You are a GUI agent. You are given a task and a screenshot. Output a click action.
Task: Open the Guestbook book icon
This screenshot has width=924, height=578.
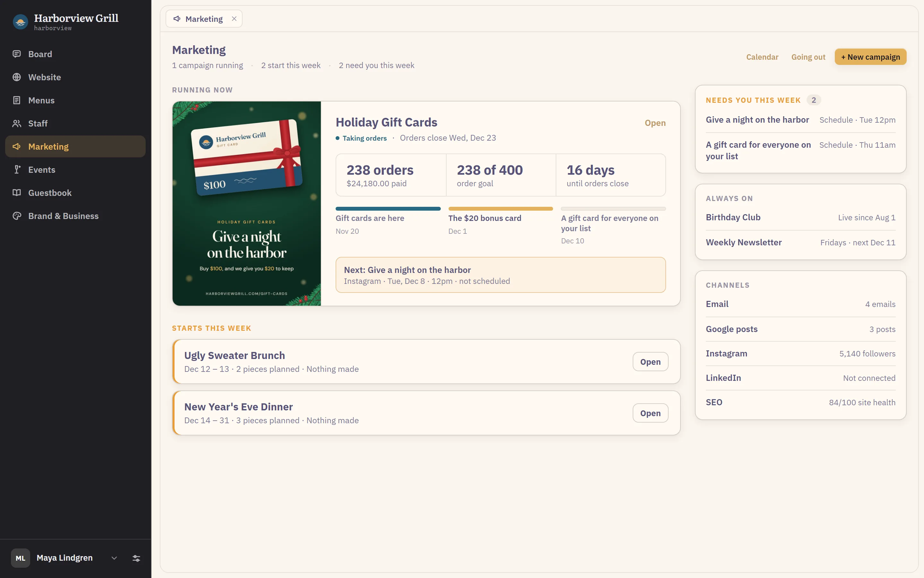[17, 193]
